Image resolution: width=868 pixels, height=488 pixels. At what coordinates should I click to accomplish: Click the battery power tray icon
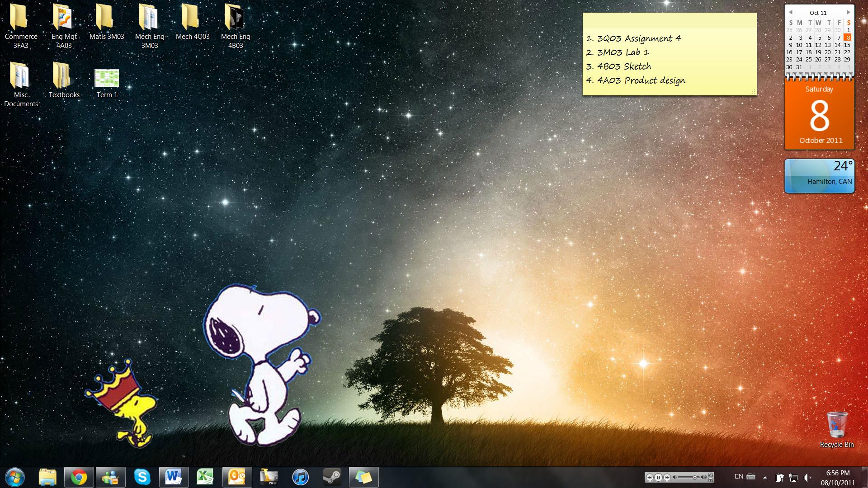tap(779, 477)
